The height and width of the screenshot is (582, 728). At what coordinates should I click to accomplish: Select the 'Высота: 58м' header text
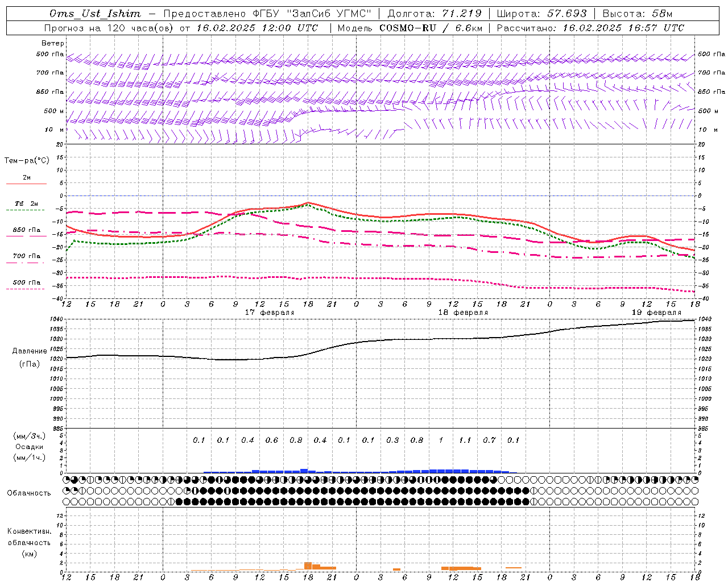[x=637, y=14]
